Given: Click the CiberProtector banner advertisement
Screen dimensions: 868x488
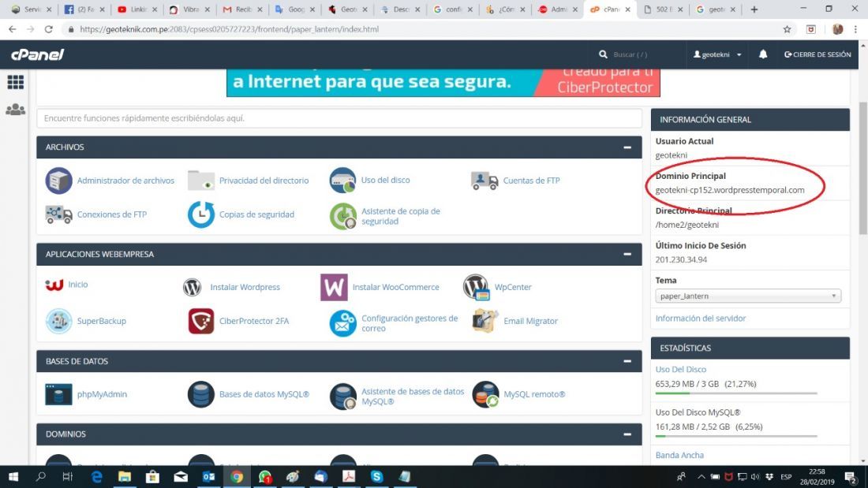Looking at the screenshot, I should (x=443, y=83).
